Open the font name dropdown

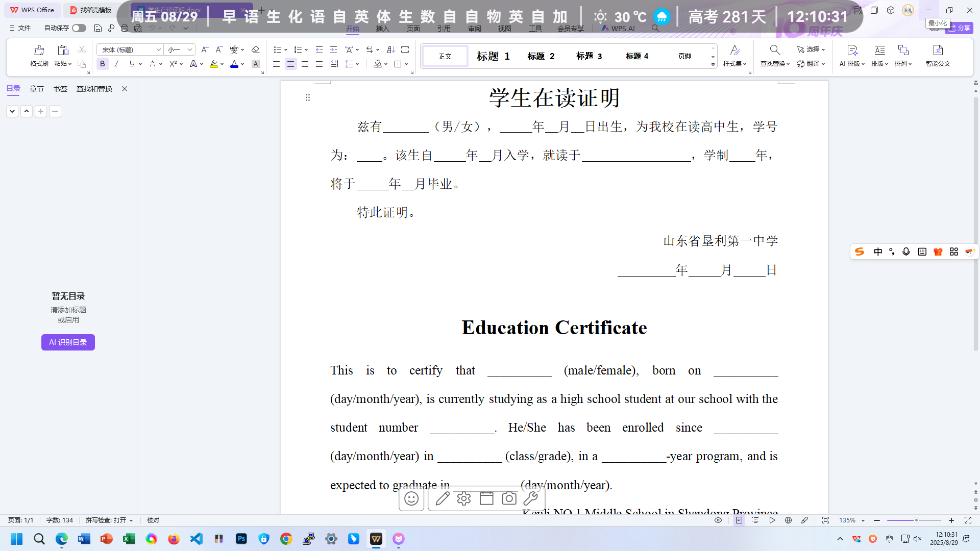point(158,50)
